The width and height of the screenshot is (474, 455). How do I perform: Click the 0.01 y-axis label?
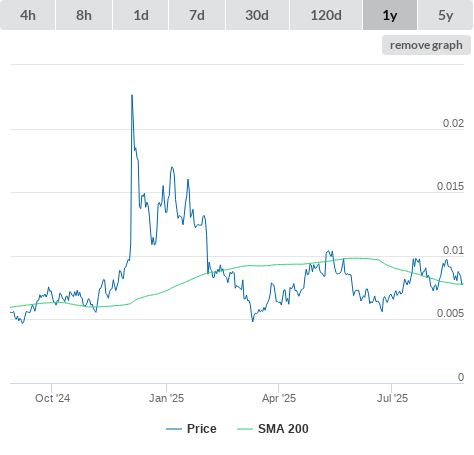pyautogui.click(x=453, y=250)
